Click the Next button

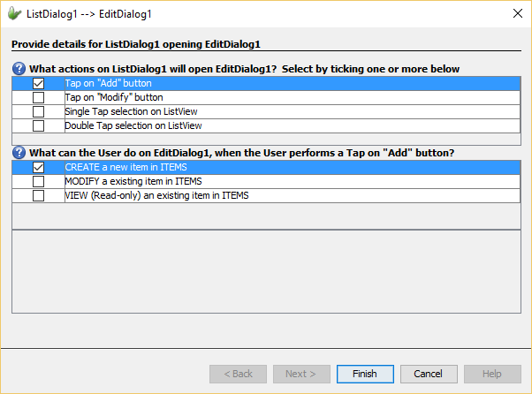[x=301, y=375]
